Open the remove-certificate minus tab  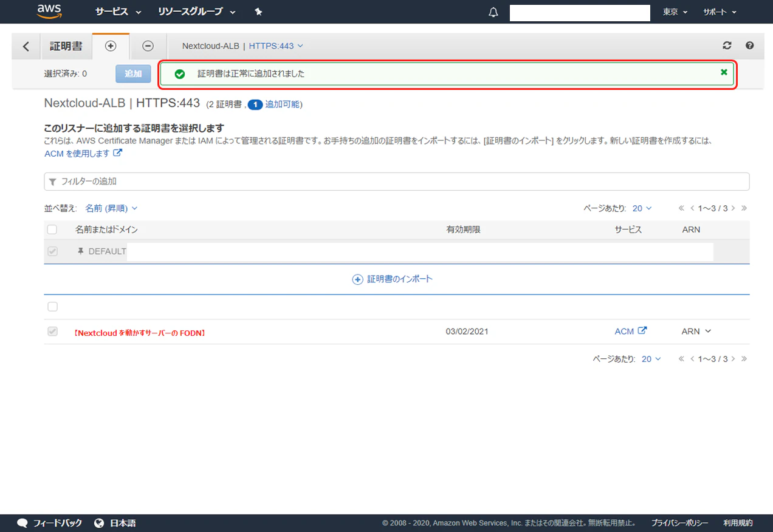(148, 46)
